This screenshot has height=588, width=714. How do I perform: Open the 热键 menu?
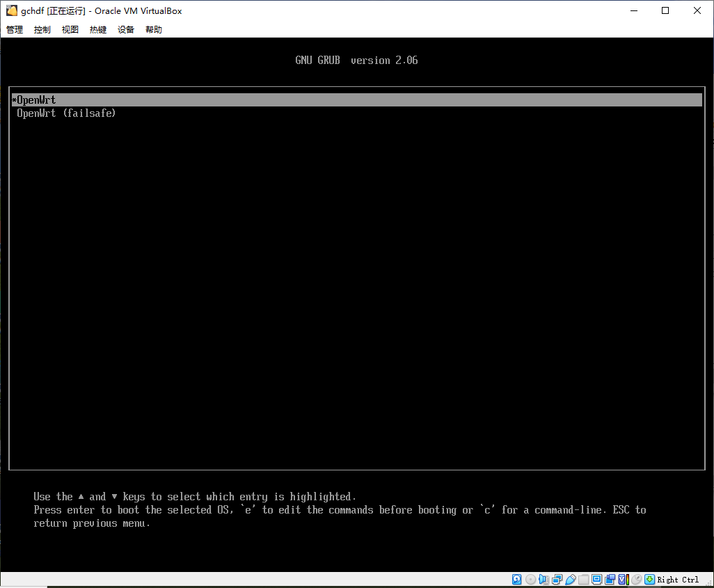98,30
